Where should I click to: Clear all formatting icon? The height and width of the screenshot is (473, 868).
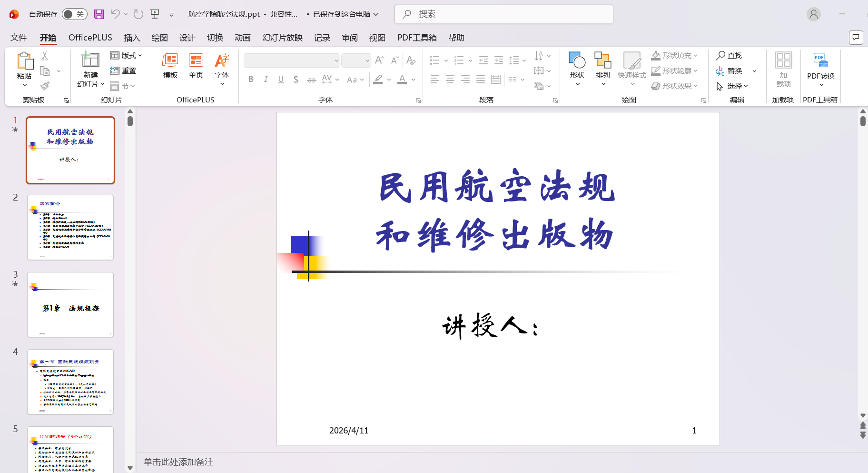pos(411,60)
